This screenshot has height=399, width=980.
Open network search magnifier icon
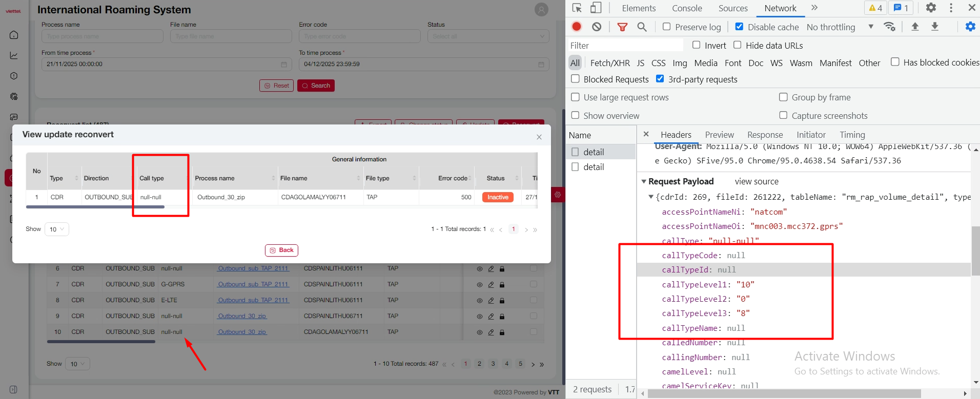[642, 27]
